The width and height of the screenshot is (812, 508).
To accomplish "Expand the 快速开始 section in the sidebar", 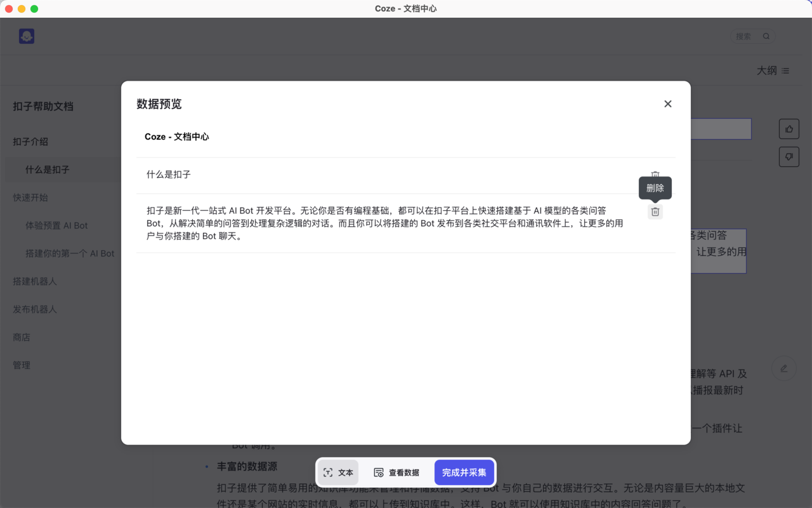I will point(30,197).
